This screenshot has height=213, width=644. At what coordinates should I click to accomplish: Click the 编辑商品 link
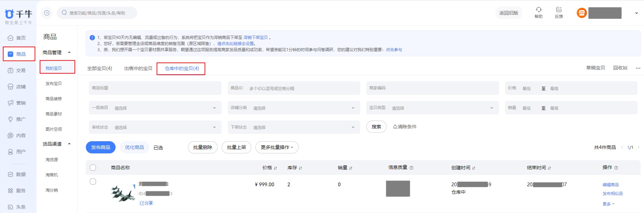tap(610, 185)
